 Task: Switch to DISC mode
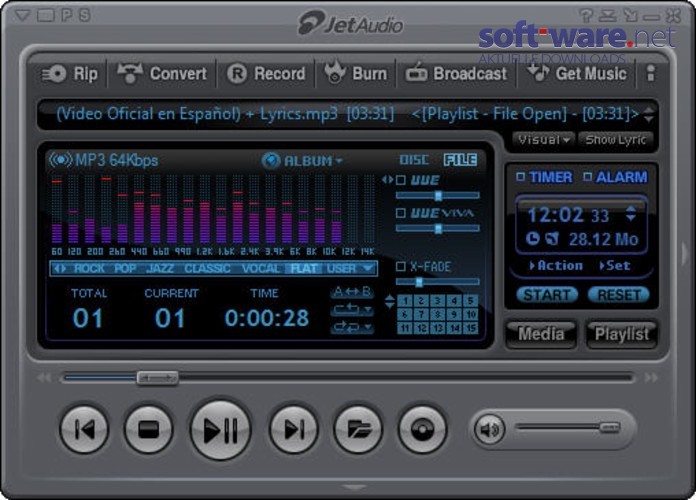point(414,160)
